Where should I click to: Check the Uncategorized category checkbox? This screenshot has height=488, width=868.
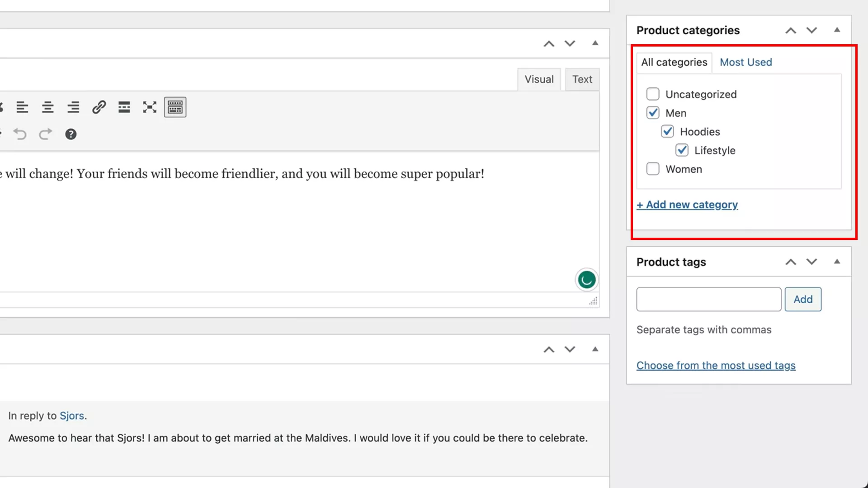653,94
